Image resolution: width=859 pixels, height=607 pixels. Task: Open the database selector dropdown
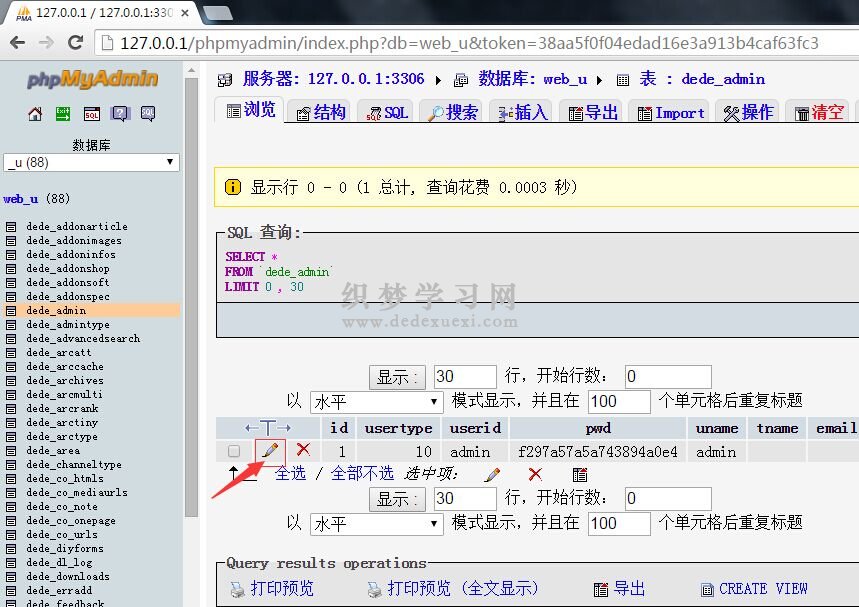click(x=91, y=163)
